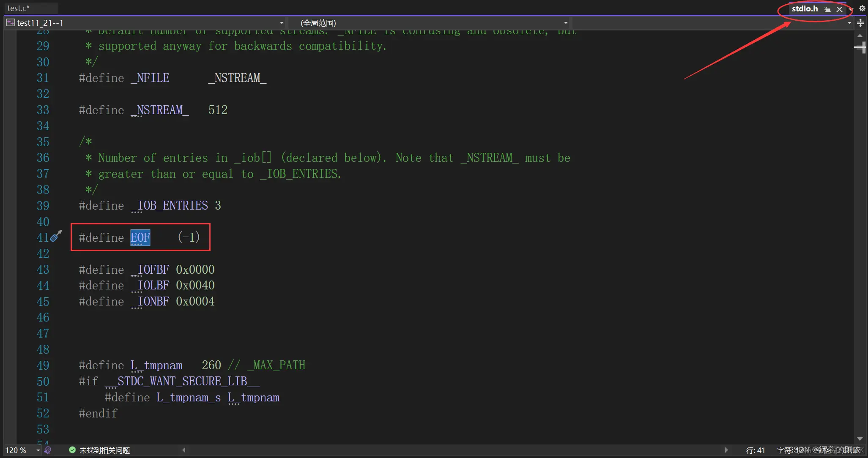This screenshot has width=868, height=458.
Task: Toggle pin on the stdio.h tab
Action: click(827, 9)
